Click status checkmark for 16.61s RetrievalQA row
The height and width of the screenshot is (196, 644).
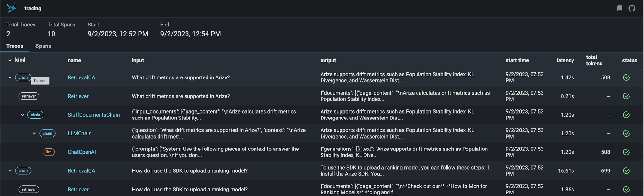626,171
